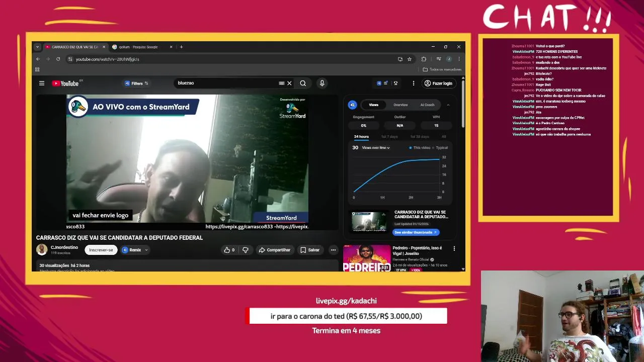
Task: Click the video player area
Action: point(187,162)
